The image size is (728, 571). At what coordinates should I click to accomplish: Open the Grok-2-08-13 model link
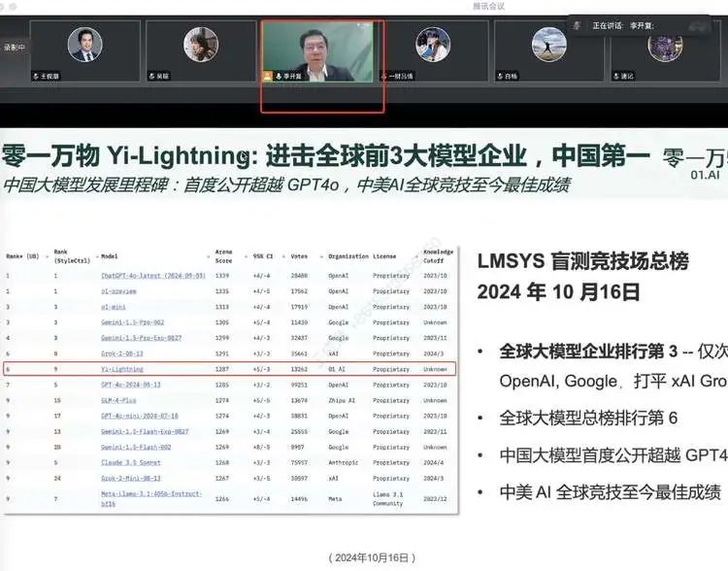(x=122, y=353)
